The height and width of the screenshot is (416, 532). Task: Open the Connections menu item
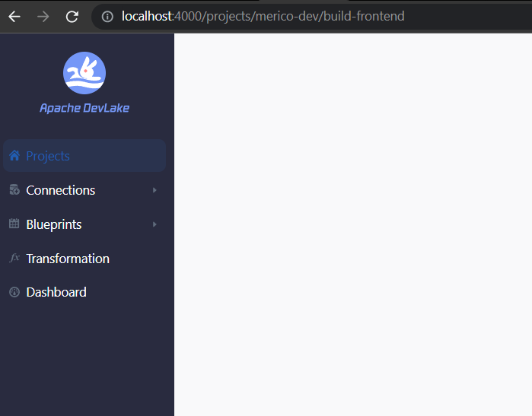84,190
